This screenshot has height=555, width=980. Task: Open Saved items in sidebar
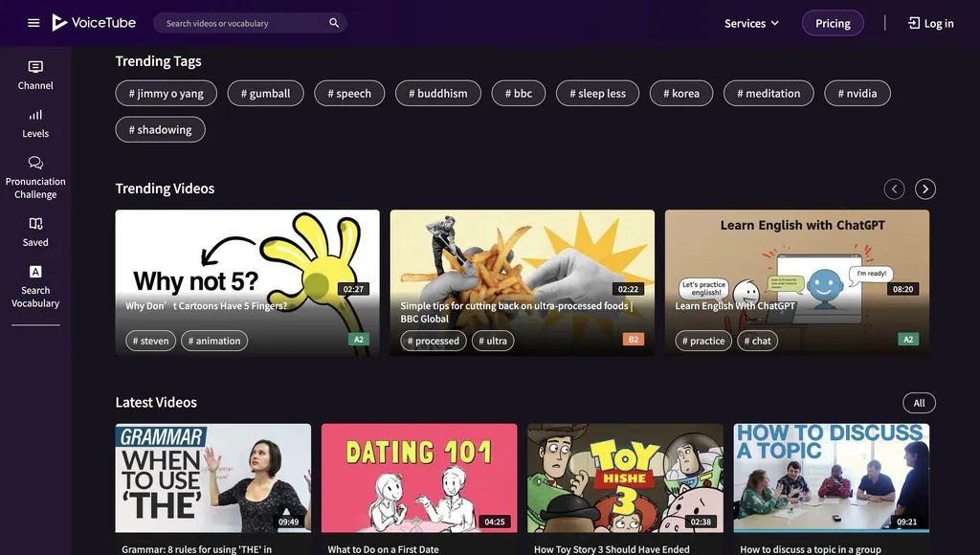click(35, 232)
